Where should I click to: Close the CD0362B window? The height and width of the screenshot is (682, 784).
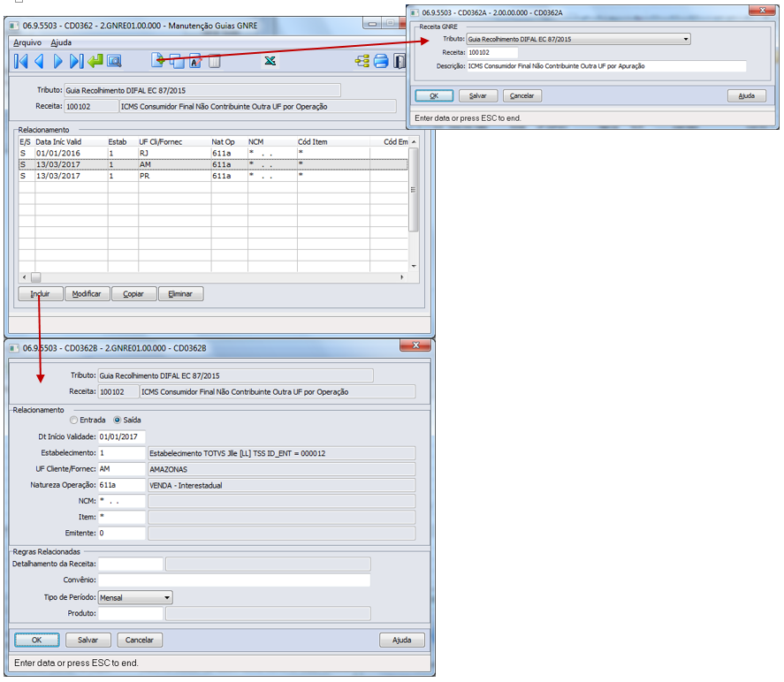tap(415, 345)
